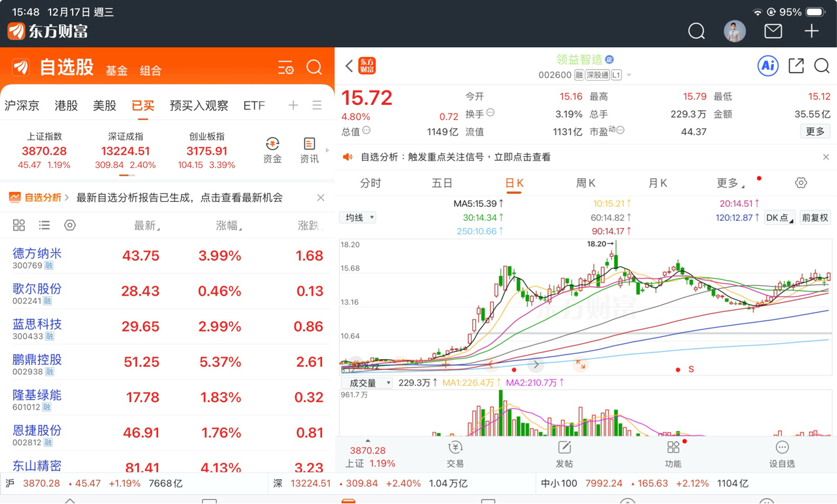Tap the red S signal marker

(x=691, y=370)
